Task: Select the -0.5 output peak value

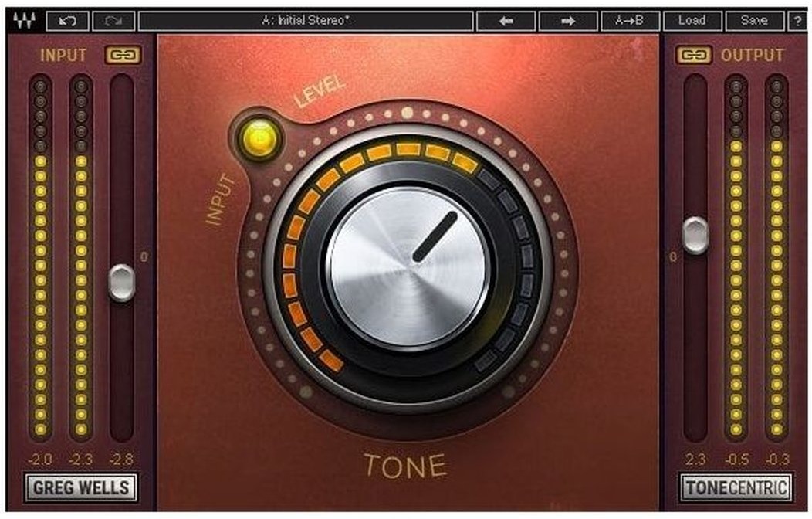Action: [x=736, y=459]
